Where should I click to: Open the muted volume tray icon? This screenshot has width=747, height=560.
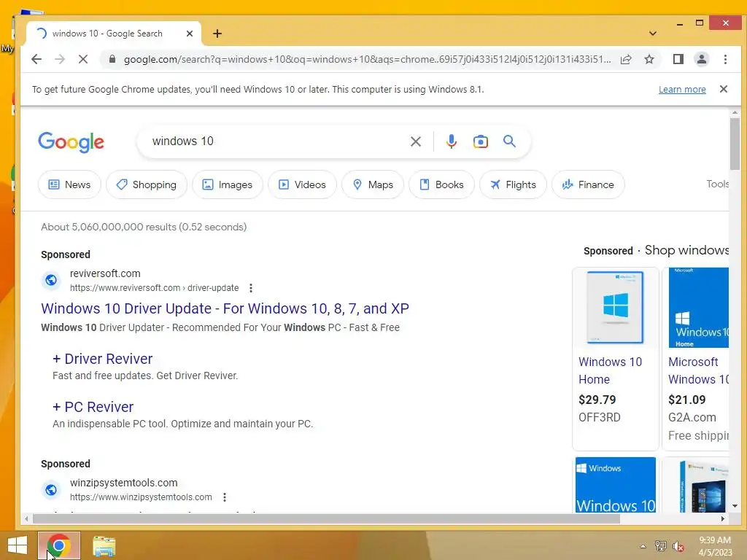click(678, 546)
